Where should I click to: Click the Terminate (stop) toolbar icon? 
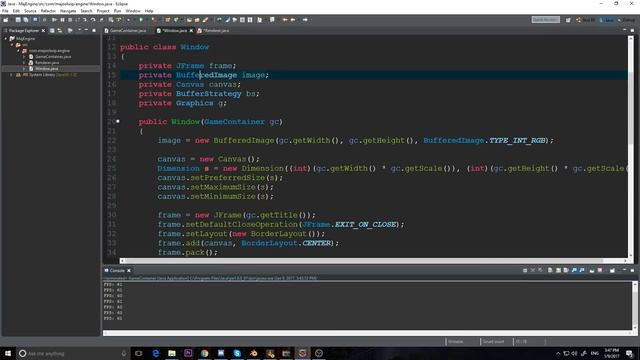[x=70, y=20]
